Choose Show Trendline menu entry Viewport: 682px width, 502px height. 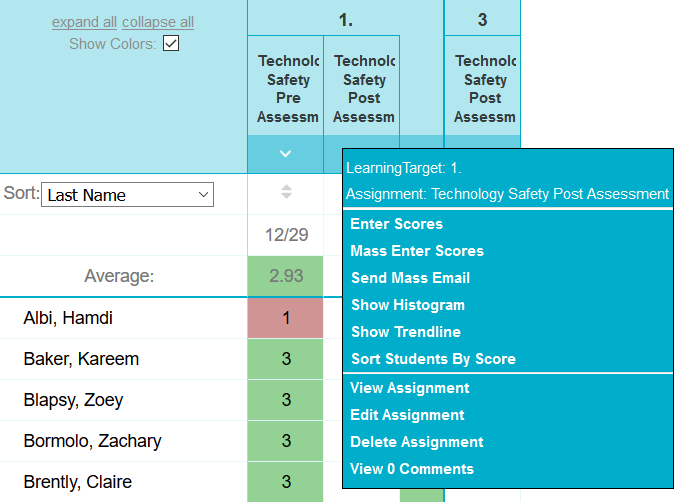point(404,332)
